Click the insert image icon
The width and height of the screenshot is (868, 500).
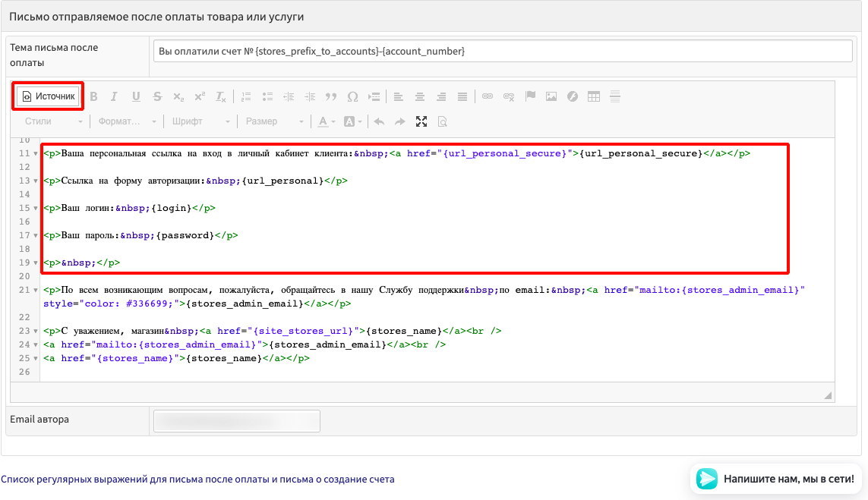[x=551, y=96]
